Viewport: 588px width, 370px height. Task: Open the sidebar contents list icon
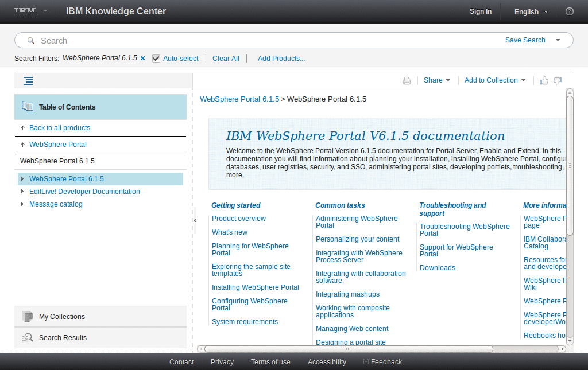(28, 80)
